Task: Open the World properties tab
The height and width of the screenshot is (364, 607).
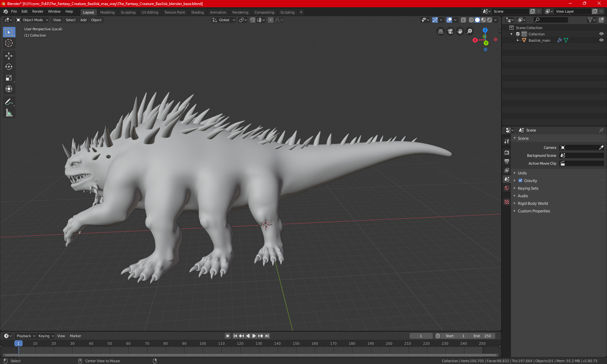Action: click(x=507, y=188)
